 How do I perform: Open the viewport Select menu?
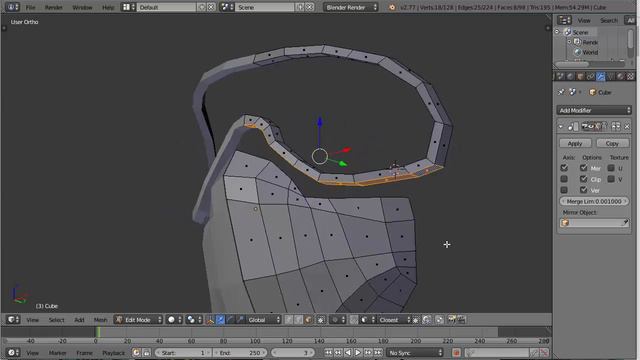pyautogui.click(x=56, y=320)
